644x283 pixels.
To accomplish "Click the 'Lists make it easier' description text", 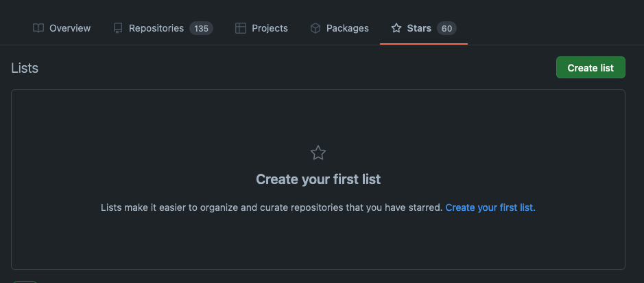I will click(271, 207).
